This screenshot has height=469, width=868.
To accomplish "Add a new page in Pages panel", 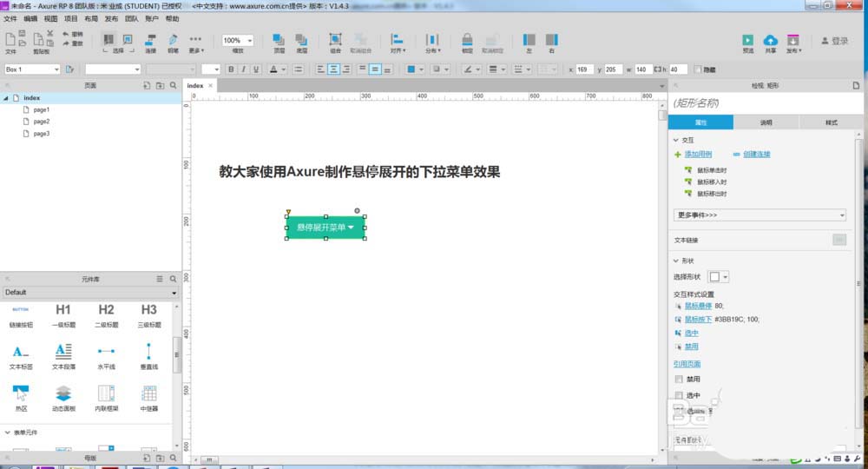I will (x=147, y=85).
